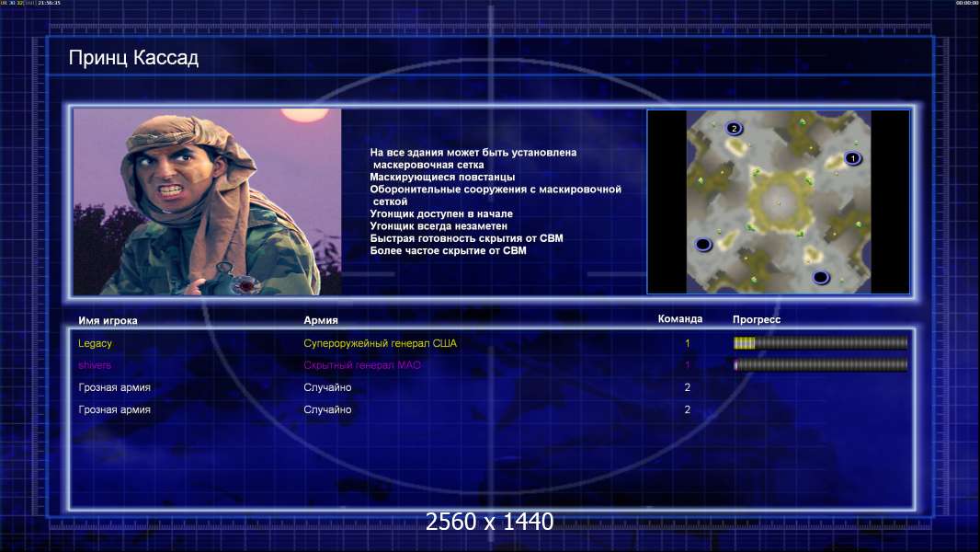This screenshot has width=980, height=552.
Task: Click the "Имя игрока" column header
Action: 108,321
